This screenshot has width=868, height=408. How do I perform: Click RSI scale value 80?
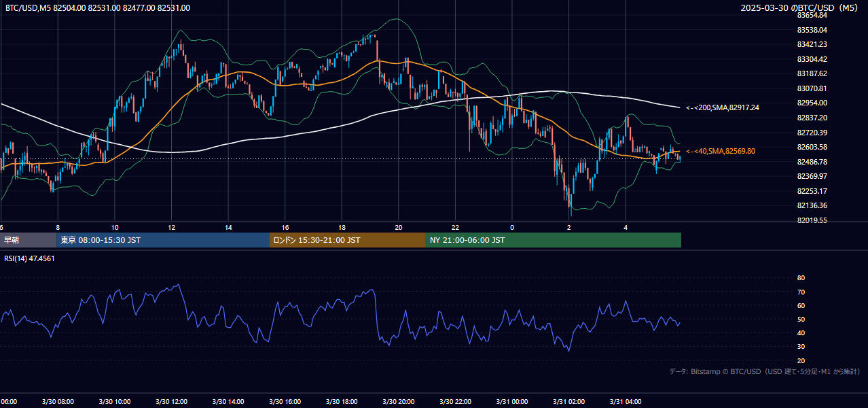(x=801, y=278)
